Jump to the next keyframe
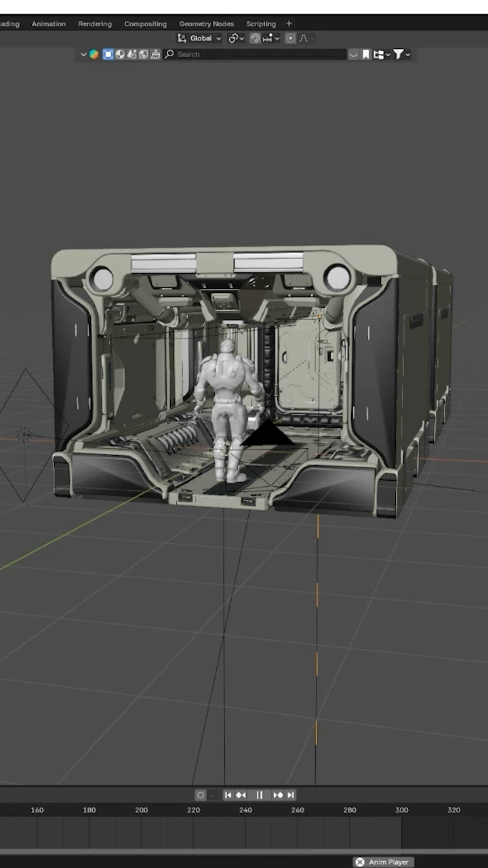 [278, 795]
